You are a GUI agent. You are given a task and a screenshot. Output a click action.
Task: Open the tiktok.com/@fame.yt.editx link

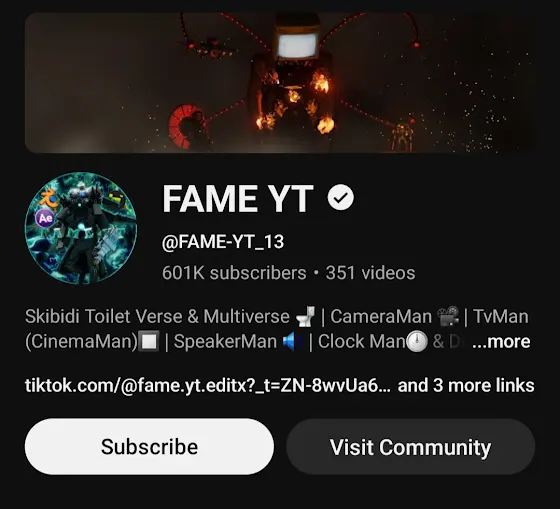(x=208, y=385)
